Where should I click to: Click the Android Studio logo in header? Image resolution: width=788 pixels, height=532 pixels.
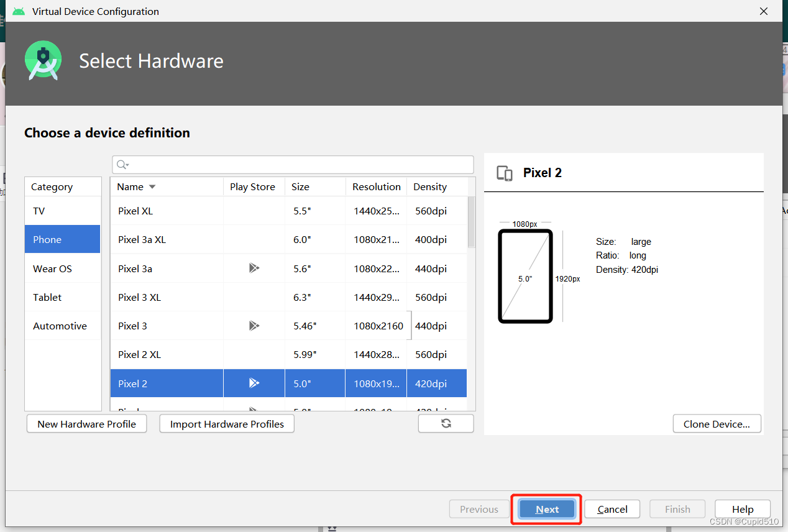[x=43, y=60]
